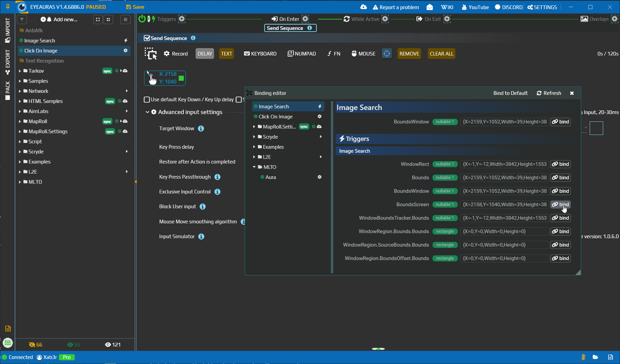Enable Use default Key Down delay checkbox

[147, 100]
